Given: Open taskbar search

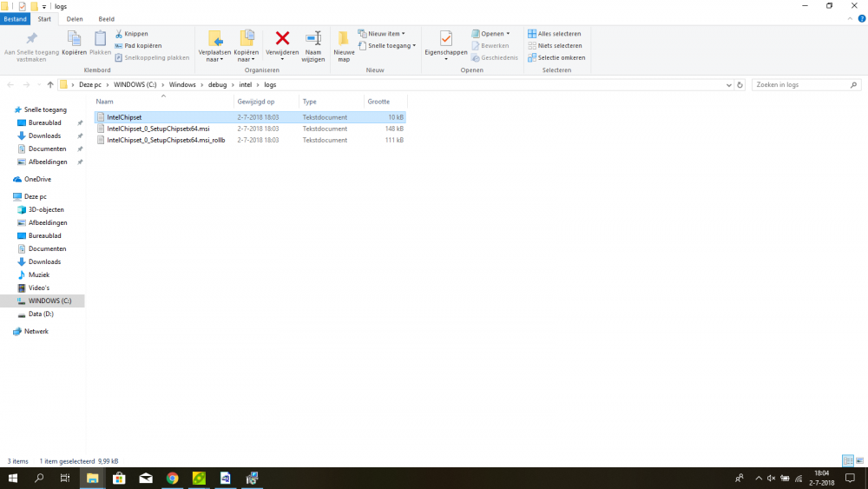Looking at the screenshot, I should tap(39, 478).
